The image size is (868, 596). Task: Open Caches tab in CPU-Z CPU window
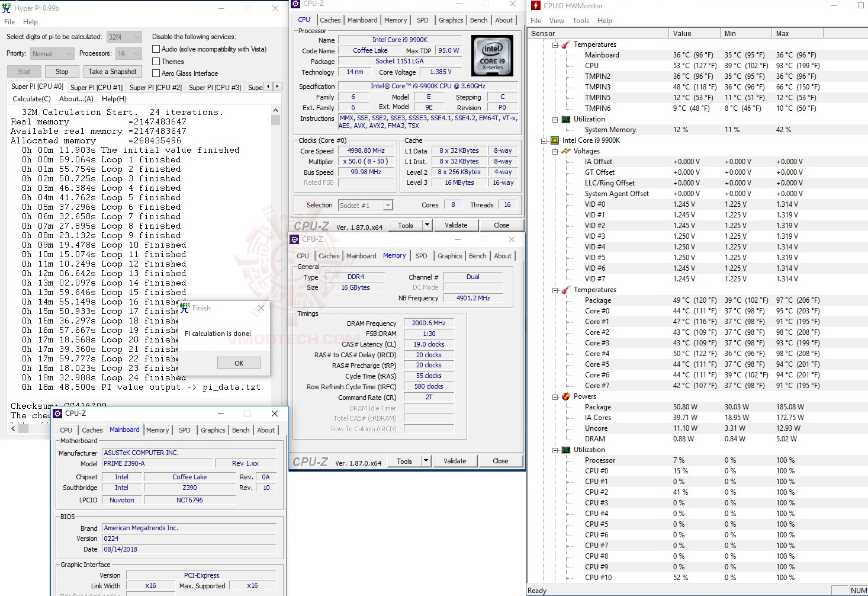coord(330,20)
